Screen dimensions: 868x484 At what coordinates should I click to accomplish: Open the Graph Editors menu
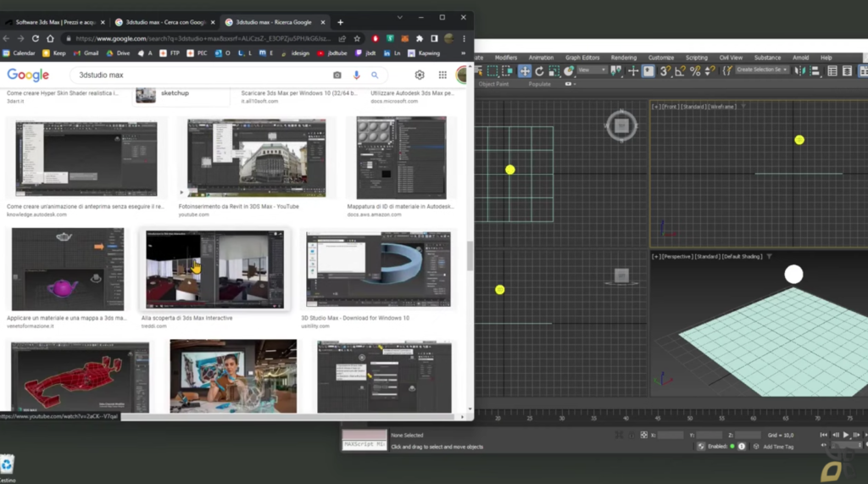click(582, 58)
